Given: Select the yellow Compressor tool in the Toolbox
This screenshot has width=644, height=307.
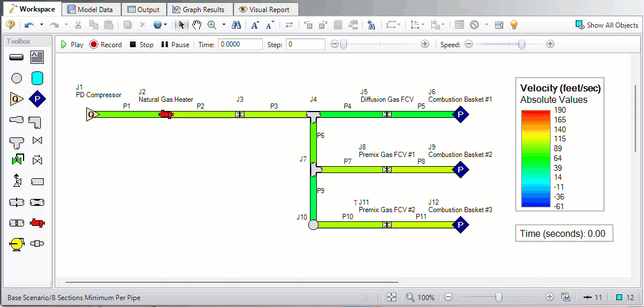Looking at the screenshot, I should [17, 244].
